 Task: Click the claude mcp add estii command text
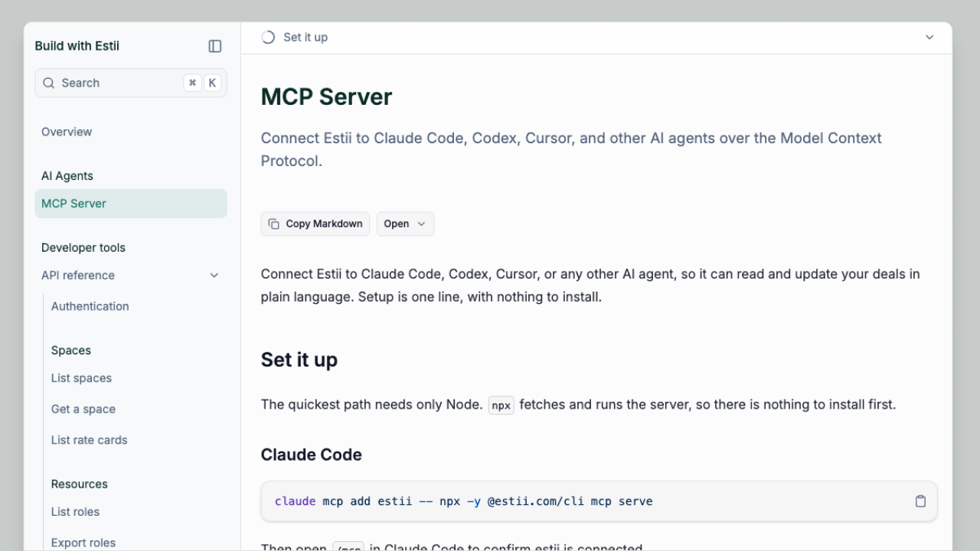(x=464, y=501)
